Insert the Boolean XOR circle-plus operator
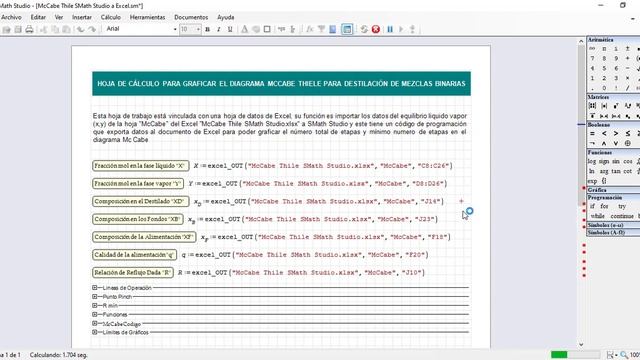The width and height of the screenshot is (640, 360). pos(628,143)
